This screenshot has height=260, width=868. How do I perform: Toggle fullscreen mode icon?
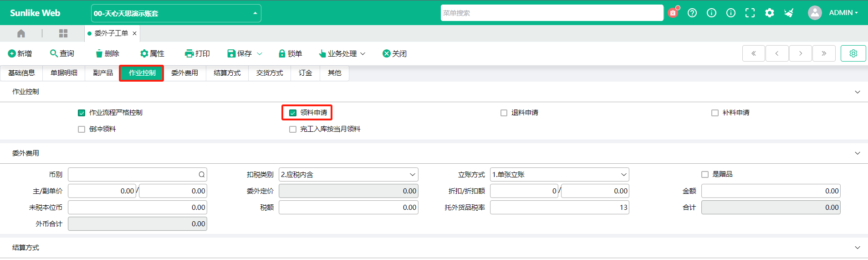tap(750, 13)
